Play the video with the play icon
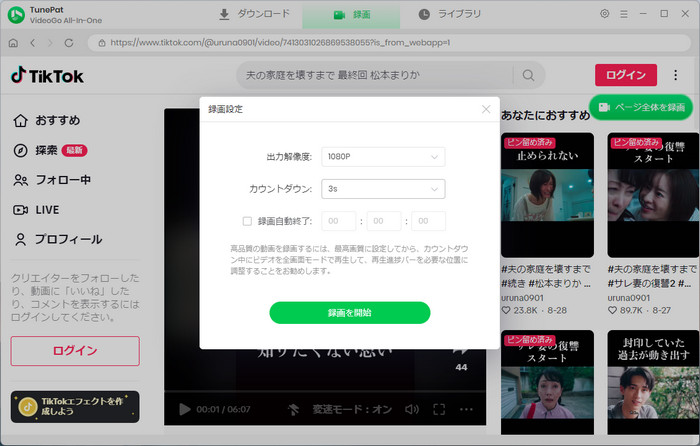Image resolution: width=700 pixels, height=446 pixels. click(184, 409)
